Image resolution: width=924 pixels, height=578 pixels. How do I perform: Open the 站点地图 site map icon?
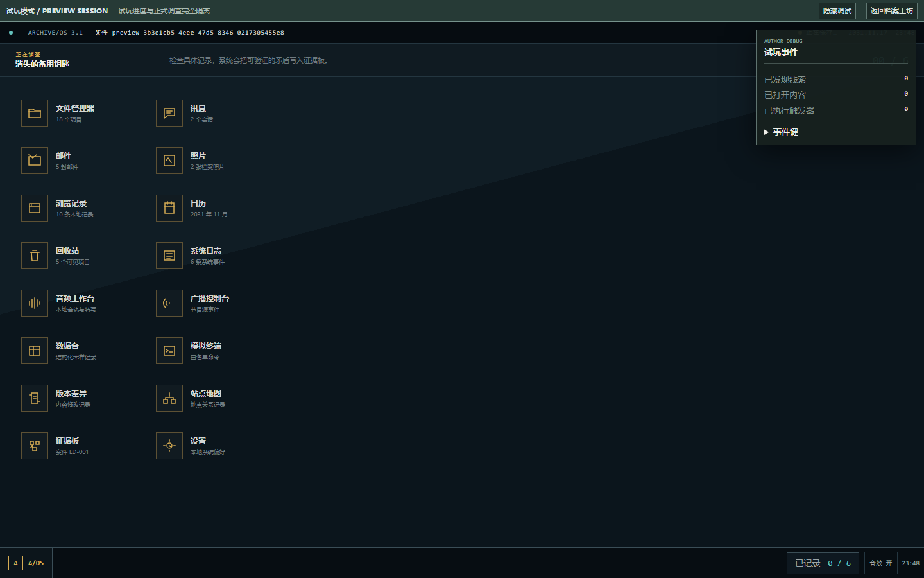[169, 398]
